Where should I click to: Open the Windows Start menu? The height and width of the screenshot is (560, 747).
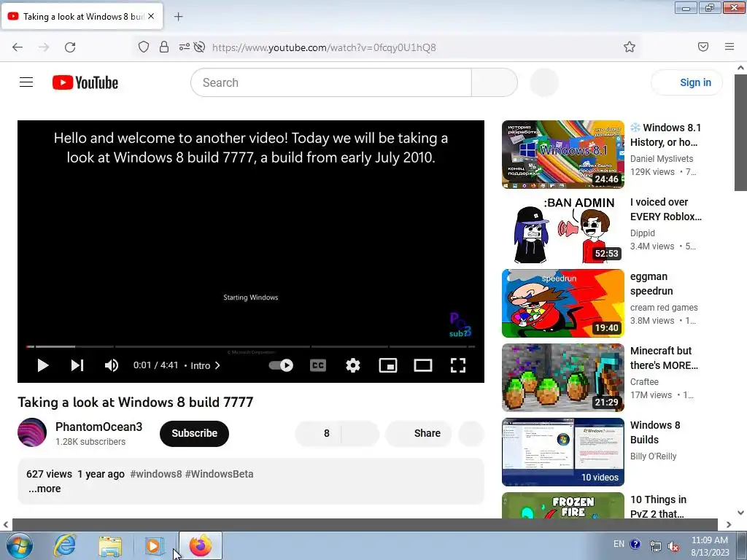[19, 545]
